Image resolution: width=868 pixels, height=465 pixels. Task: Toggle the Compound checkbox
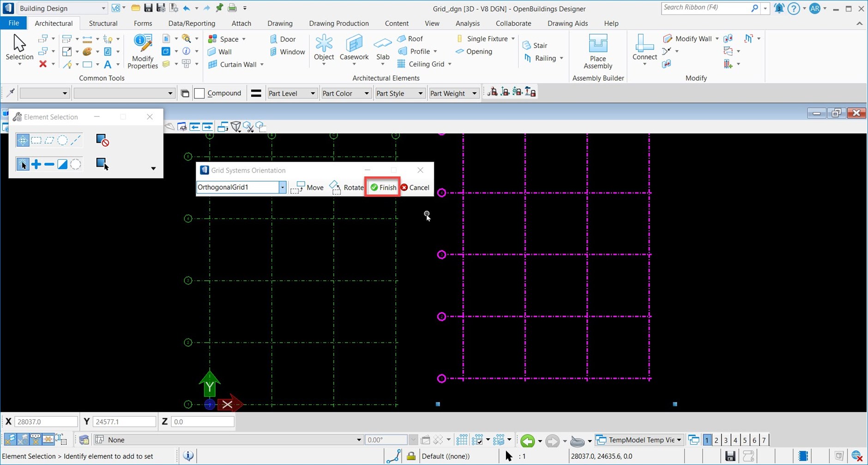pos(199,93)
